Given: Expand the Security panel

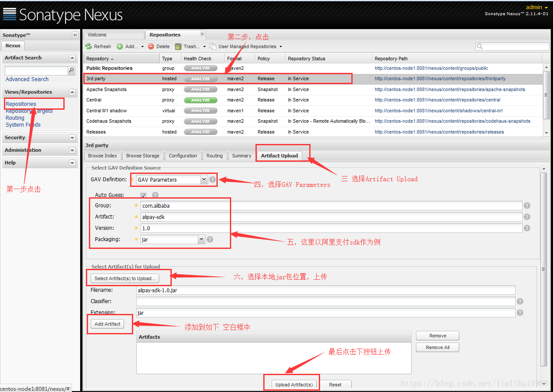Looking at the screenshot, I should click(72, 137).
